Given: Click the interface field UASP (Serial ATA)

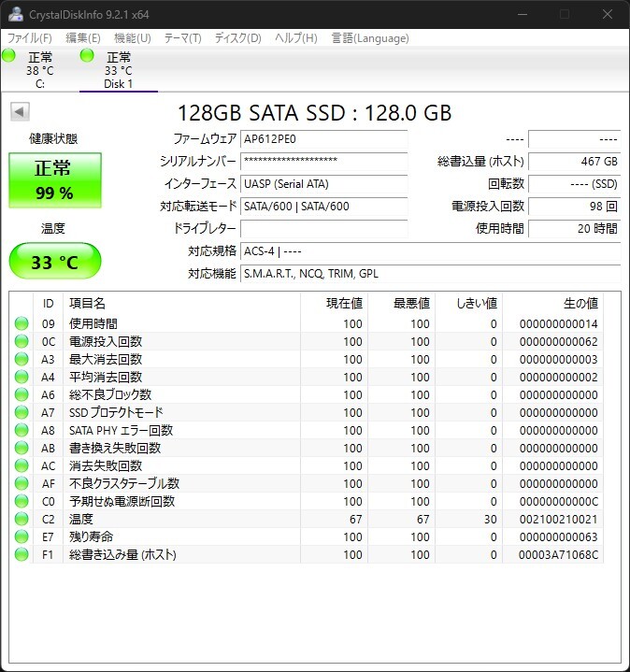Looking at the screenshot, I should (x=324, y=184).
